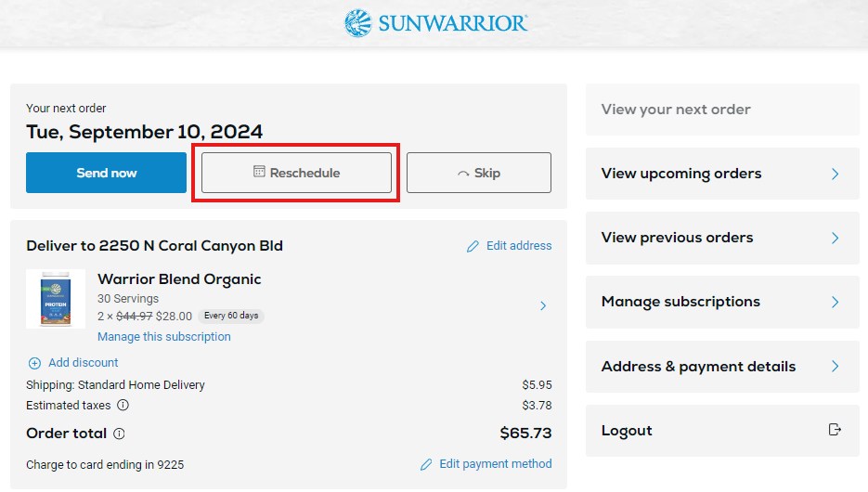Click Manage this subscription link
The height and width of the screenshot is (492, 868).
[x=164, y=337]
